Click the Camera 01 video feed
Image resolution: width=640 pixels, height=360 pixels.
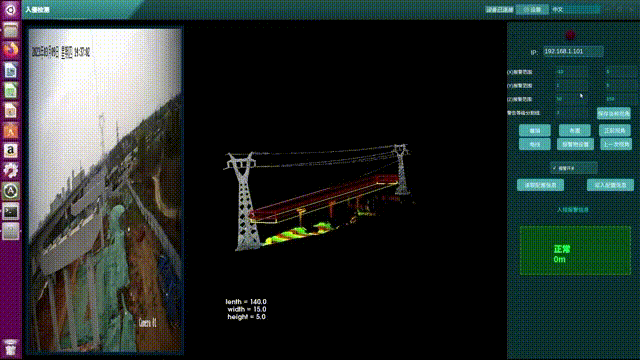tap(104, 190)
